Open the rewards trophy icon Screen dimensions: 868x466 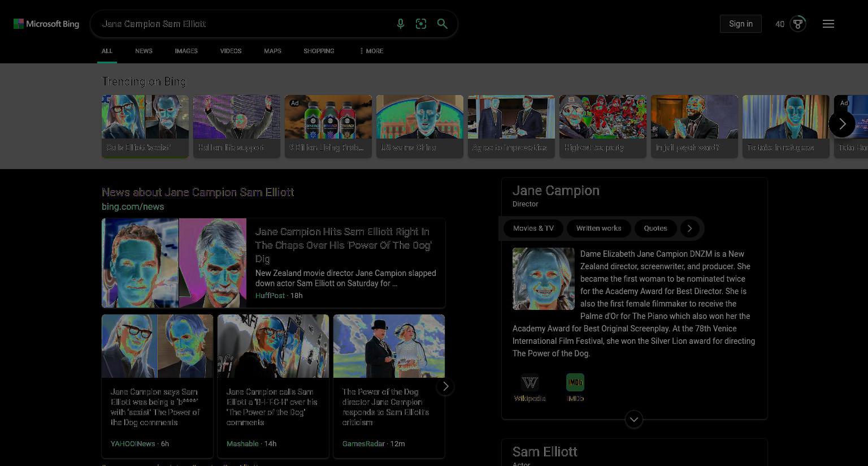(798, 24)
